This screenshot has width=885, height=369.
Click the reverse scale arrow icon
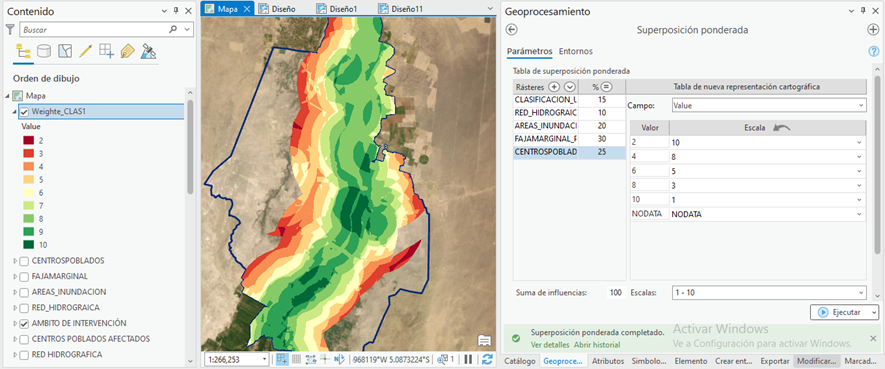[x=782, y=128]
